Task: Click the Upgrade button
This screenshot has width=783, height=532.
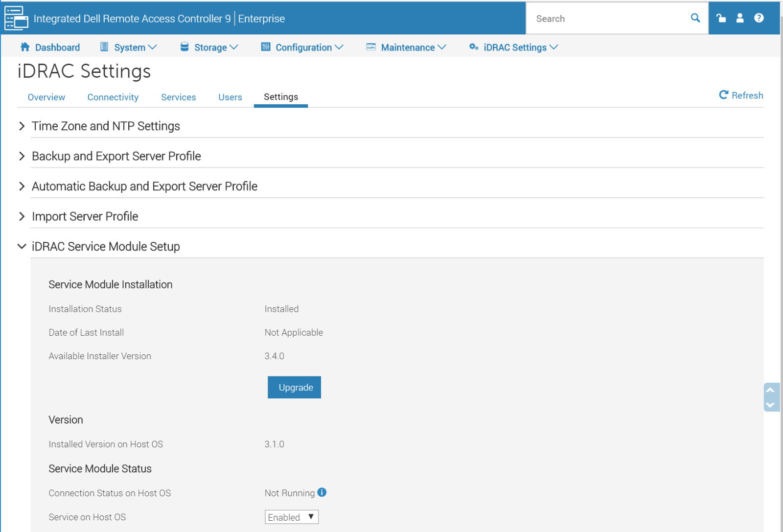Action: tap(294, 387)
